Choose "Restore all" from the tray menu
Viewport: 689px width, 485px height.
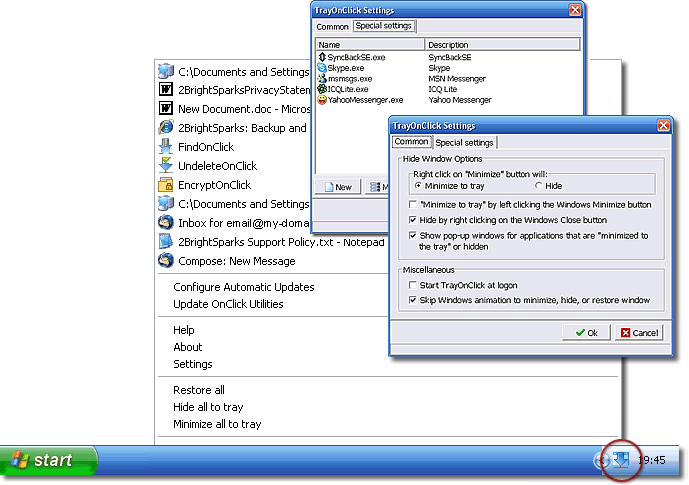[x=198, y=390]
